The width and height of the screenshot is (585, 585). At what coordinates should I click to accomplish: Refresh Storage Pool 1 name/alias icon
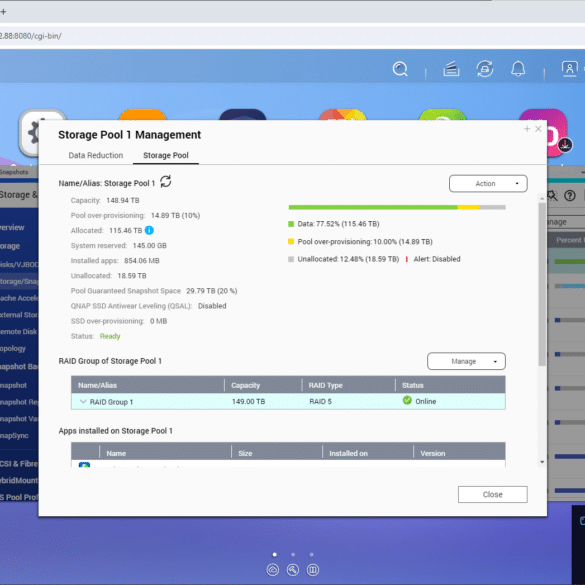(166, 182)
